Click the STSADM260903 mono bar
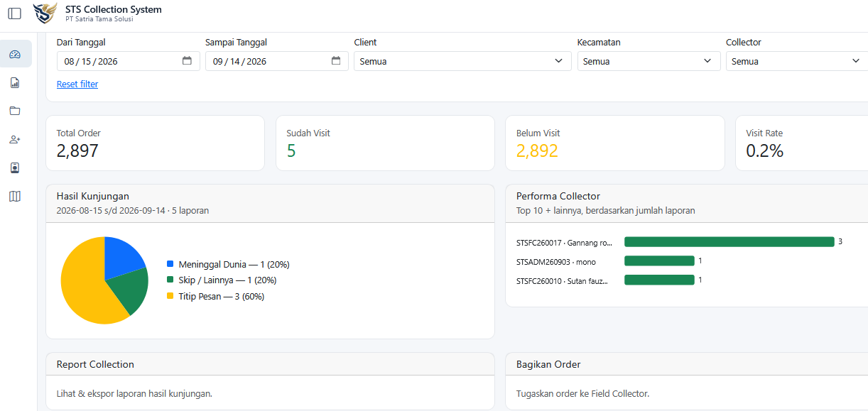 coord(659,261)
